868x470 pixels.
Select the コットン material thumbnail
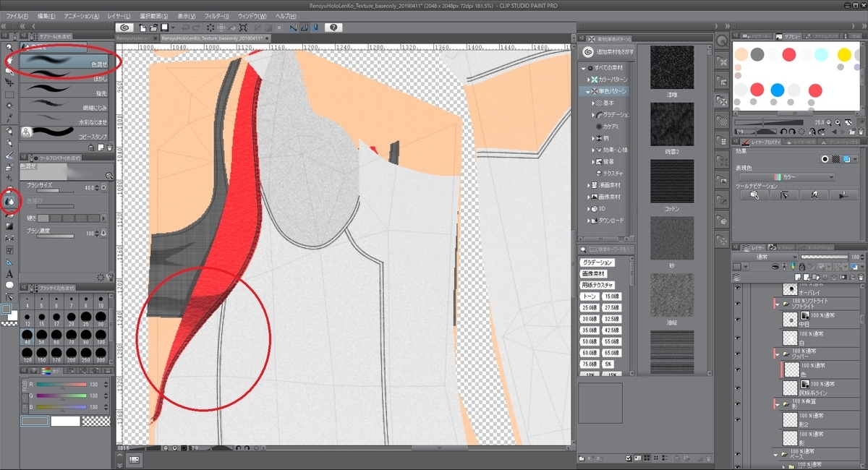pos(672,181)
